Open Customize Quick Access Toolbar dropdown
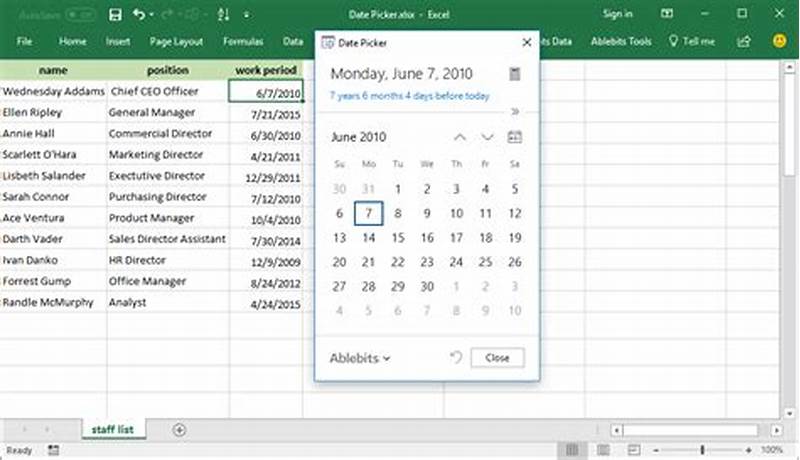Image resolution: width=800 pixels, height=460 pixels. (246, 15)
